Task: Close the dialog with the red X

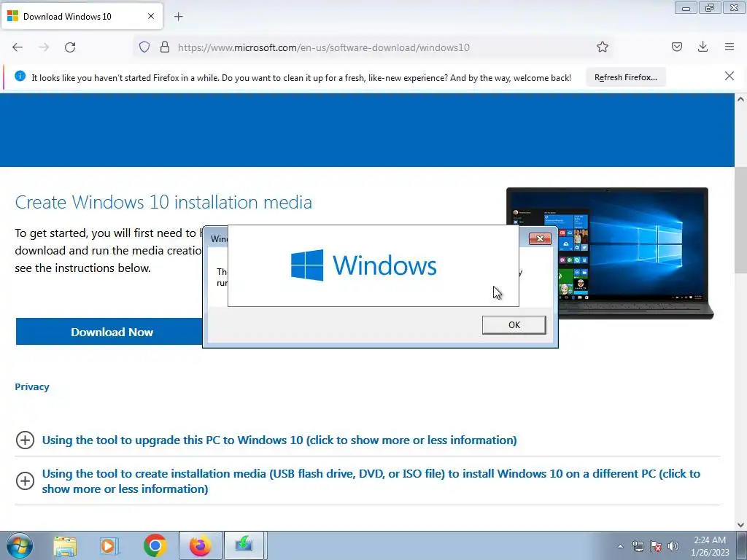Action: click(540, 238)
